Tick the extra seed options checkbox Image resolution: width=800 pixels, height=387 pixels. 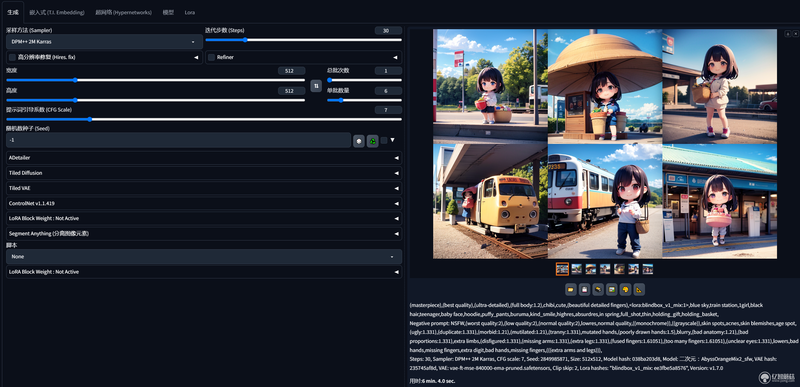point(384,140)
